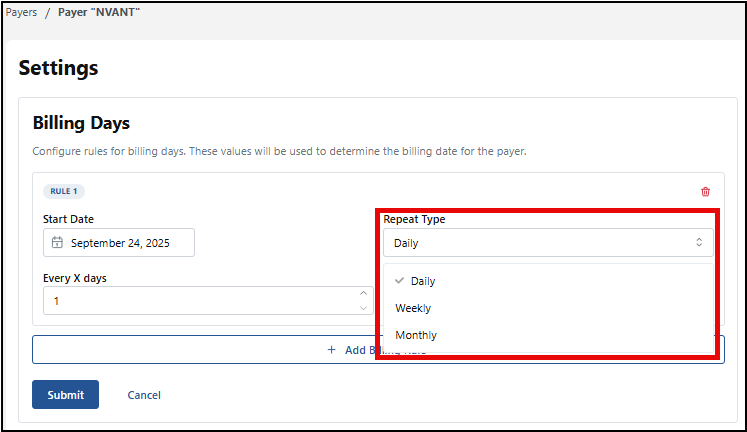Screen dimensions: 747x432
Task: Click the checkmark beside the Daily option
Action: (399, 281)
